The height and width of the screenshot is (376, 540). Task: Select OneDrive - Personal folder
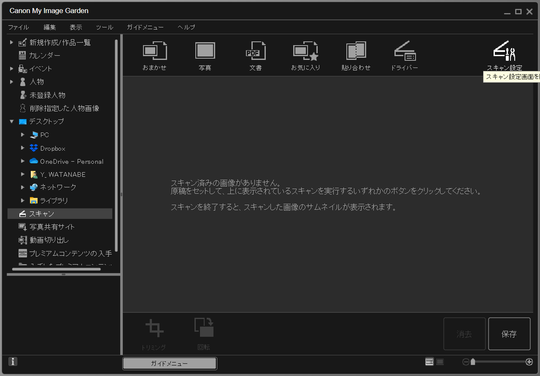(x=71, y=161)
